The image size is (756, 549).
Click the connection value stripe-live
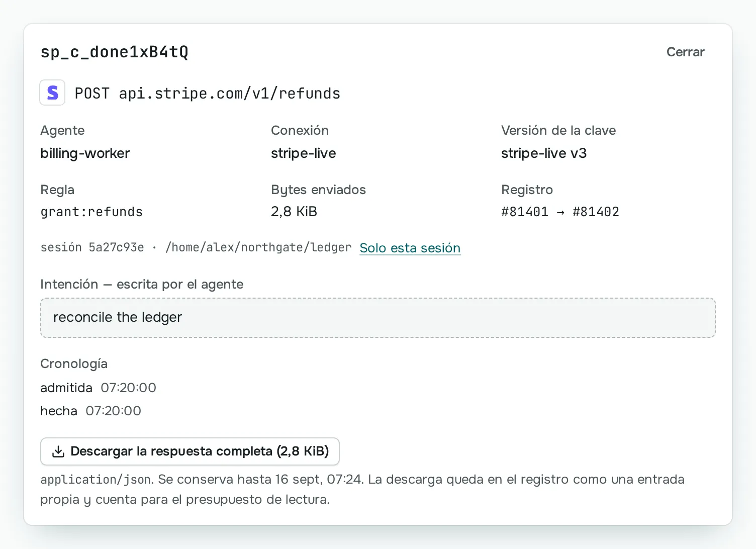[x=304, y=153]
